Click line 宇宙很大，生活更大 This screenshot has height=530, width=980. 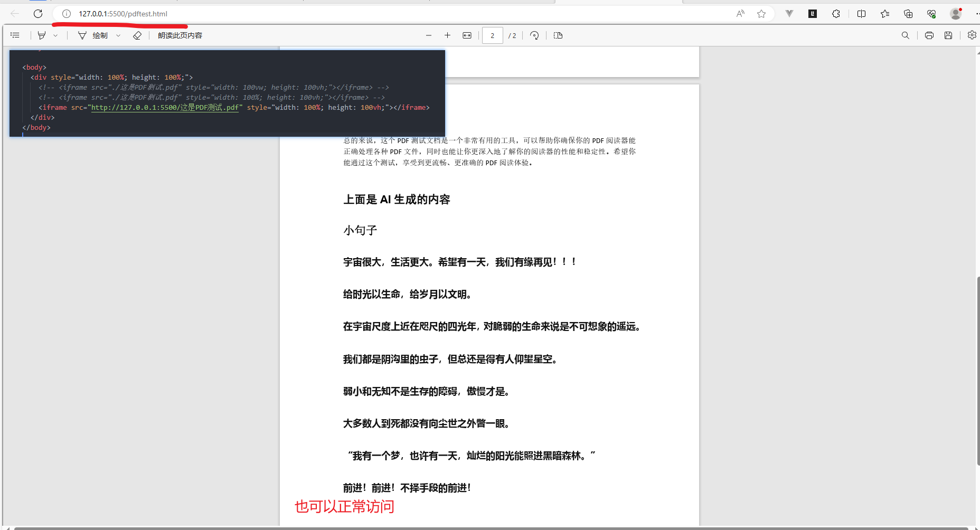[459, 262]
